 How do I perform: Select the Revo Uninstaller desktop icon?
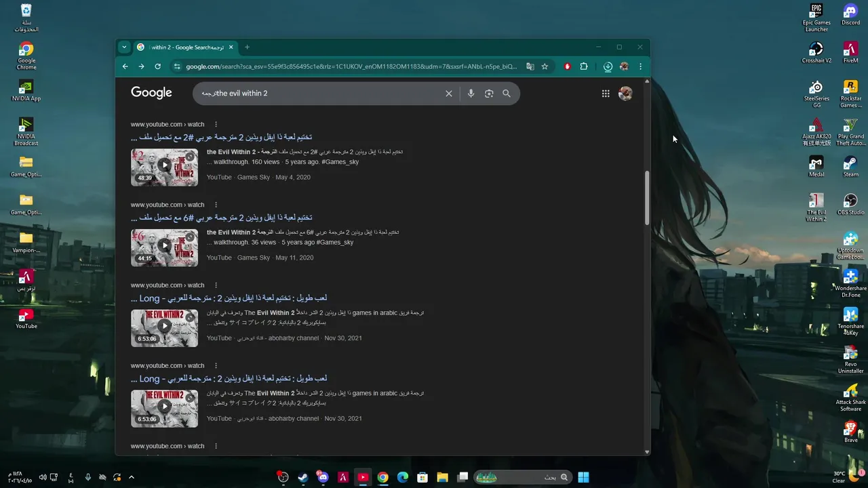tap(850, 359)
